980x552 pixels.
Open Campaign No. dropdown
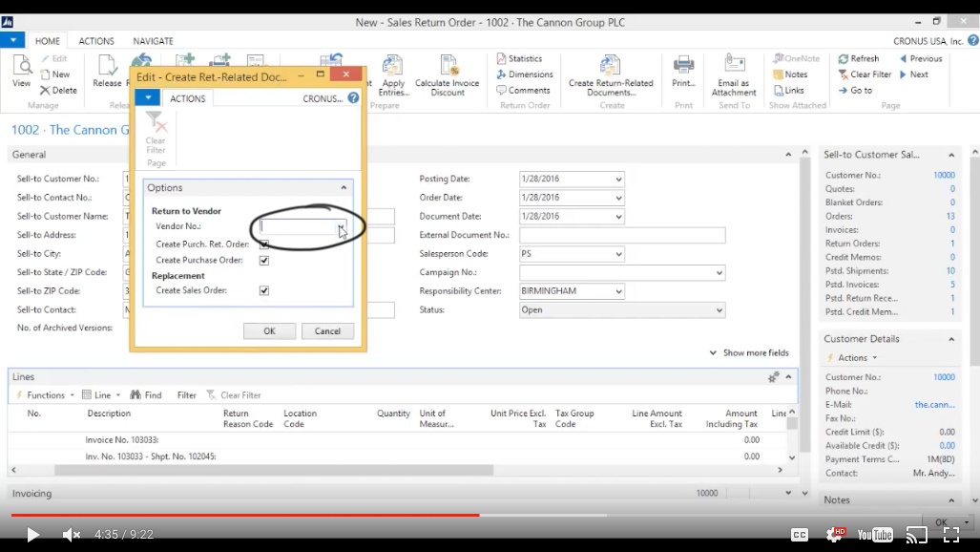tap(719, 273)
